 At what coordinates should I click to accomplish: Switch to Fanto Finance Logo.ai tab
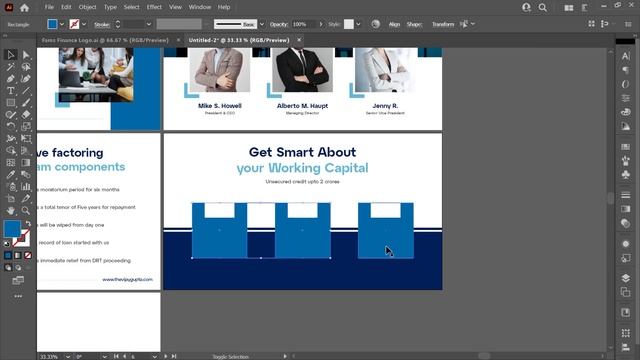tap(105, 40)
